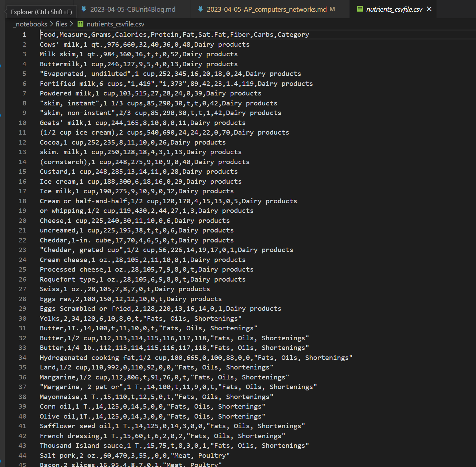The height and width of the screenshot is (467, 476).
Task: Click the markdown icon on AP_computers_networks tab
Action: [x=200, y=9]
